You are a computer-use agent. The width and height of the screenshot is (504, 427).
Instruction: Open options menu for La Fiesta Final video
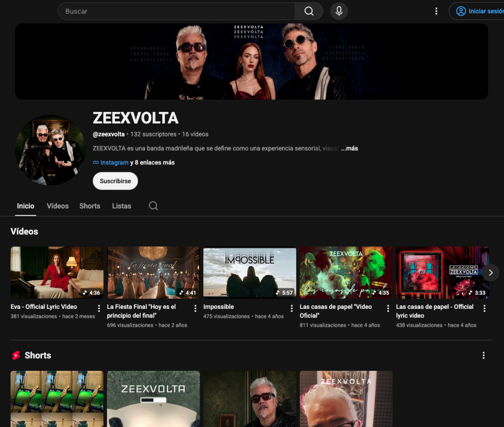tap(195, 308)
